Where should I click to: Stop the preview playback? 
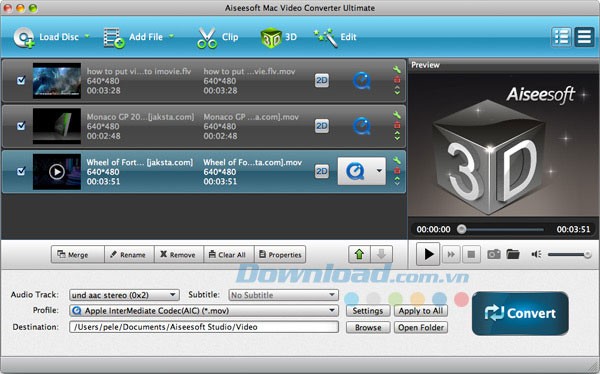(471, 254)
